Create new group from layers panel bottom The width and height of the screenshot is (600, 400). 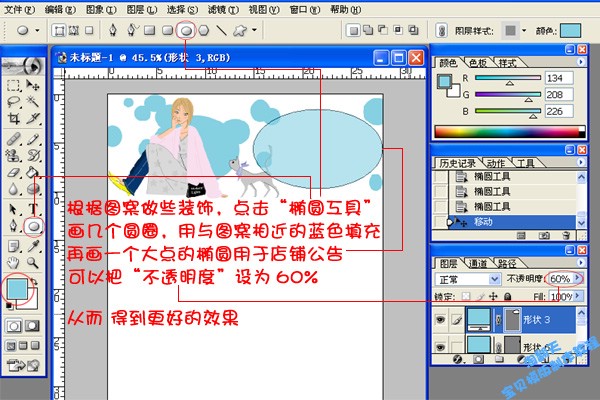499,359
